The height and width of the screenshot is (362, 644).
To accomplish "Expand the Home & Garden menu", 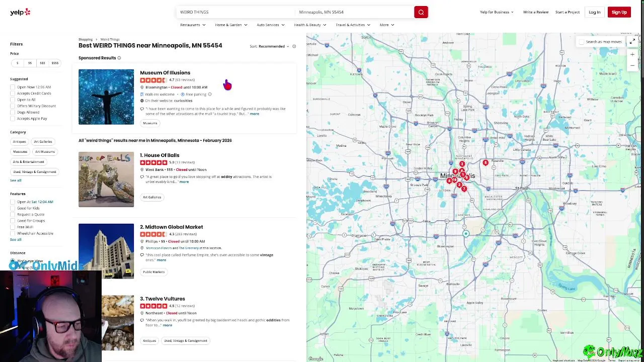I will [x=231, y=25].
